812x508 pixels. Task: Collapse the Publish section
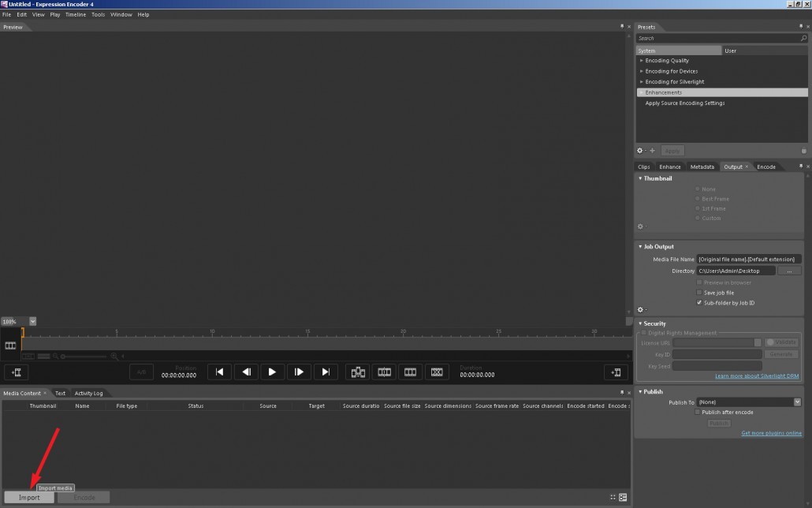(640, 392)
